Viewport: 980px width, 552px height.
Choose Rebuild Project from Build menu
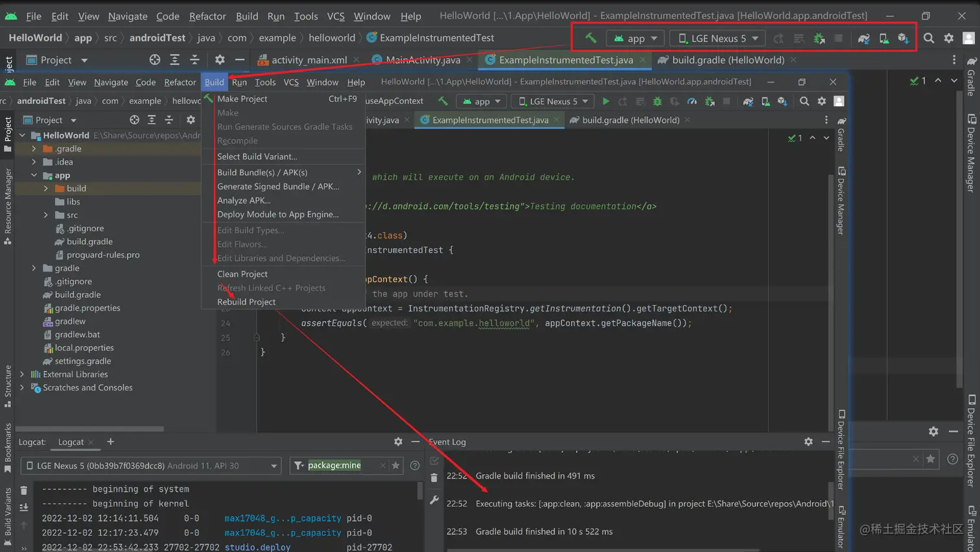point(246,302)
